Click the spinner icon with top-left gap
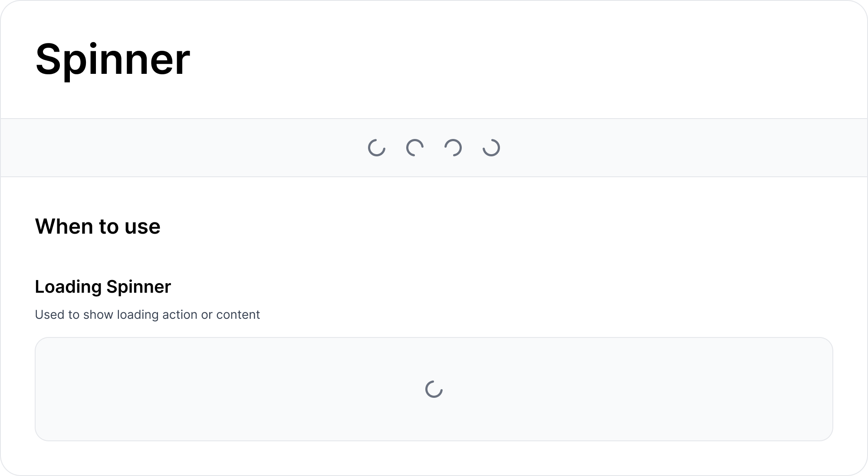 coord(491,148)
